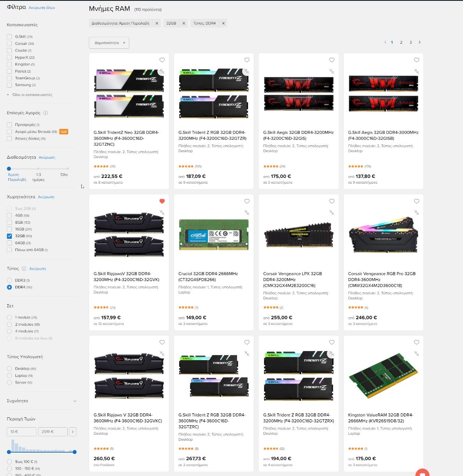This screenshot has width=463, height=476.
Task: Open info icon next to Τύπος heading
Action: click(24, 269)
